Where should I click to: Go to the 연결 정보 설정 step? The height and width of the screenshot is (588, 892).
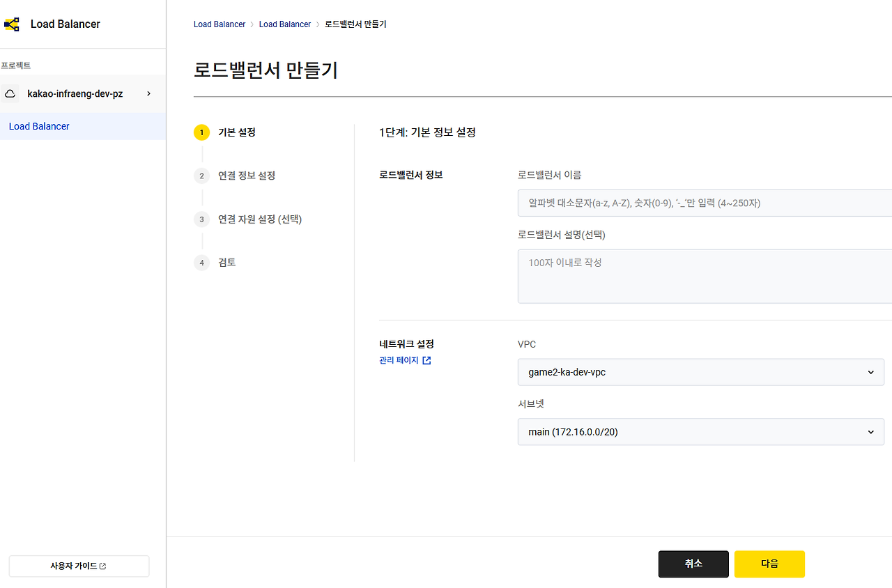pos(247,176)
